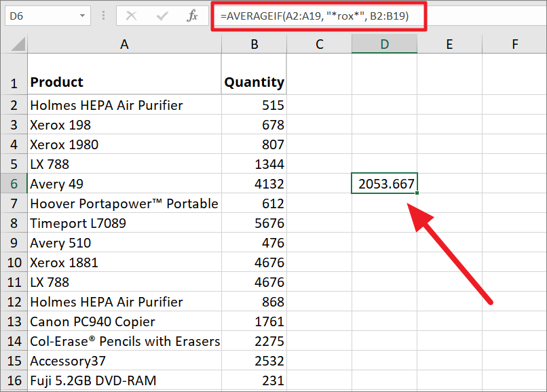Cancel formula entry using the X icon

coord(130,15)
